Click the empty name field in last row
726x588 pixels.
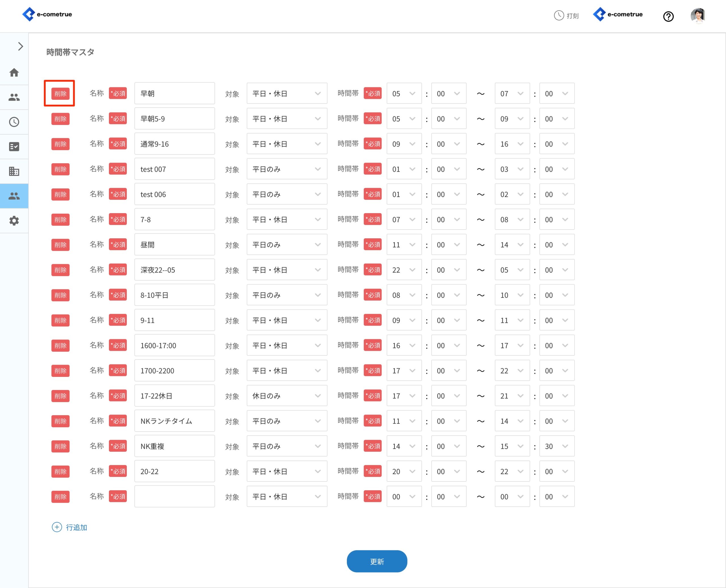tap(174, 496)
